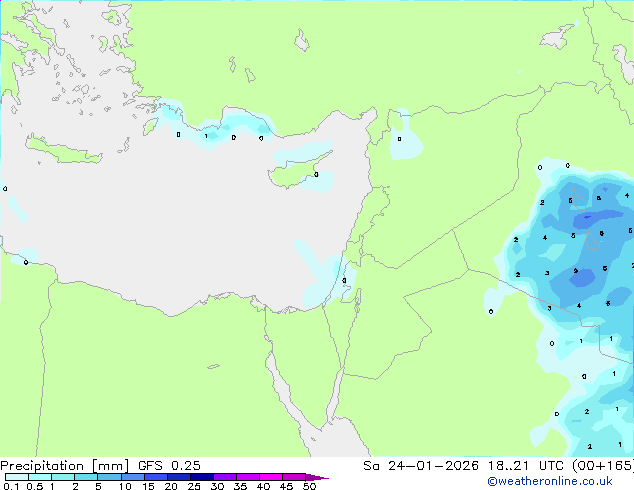Click the 1–2 mm legend swatch
634x490 pixels.
63,477
